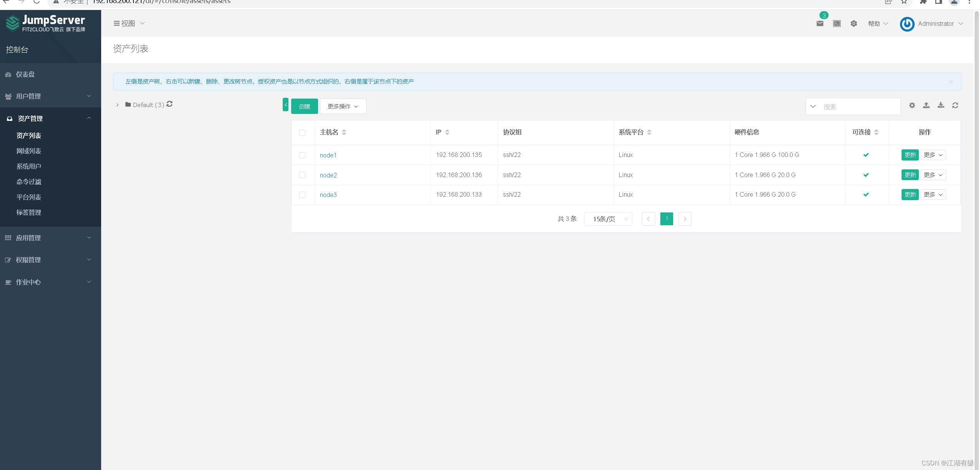Viewport: 980px width, 470px height.
Task: Open the 15条/页 page size dropdown
Action: coord(608,219)
